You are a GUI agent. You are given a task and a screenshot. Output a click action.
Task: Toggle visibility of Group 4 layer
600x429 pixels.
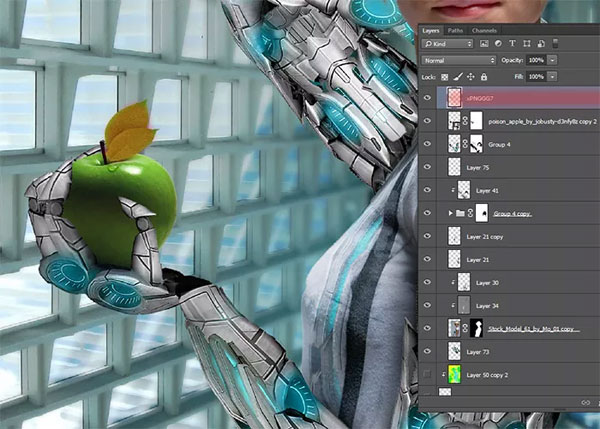[x=427, y=144]
